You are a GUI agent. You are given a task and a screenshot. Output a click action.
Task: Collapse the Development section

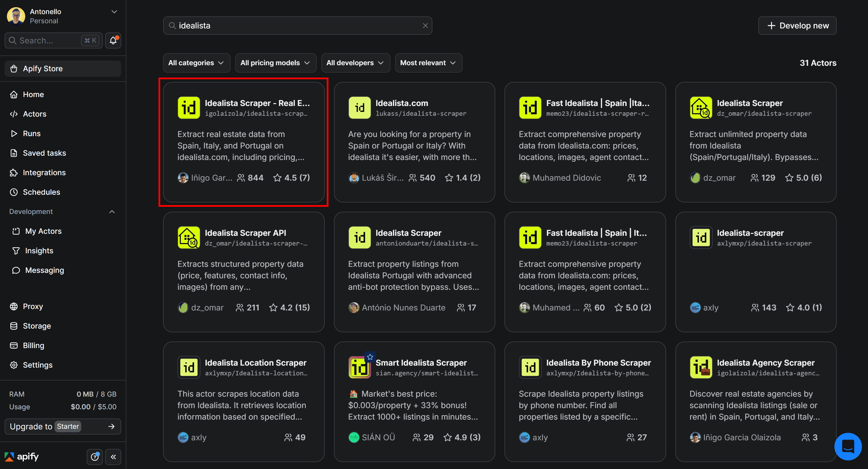click(x=112, y=212)
